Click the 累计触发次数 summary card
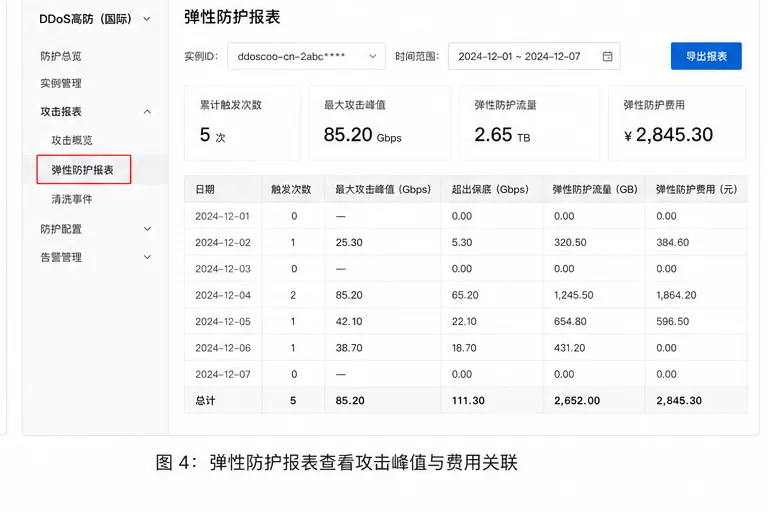The height and width of the screenshot is (512, 768). (242, 122)
